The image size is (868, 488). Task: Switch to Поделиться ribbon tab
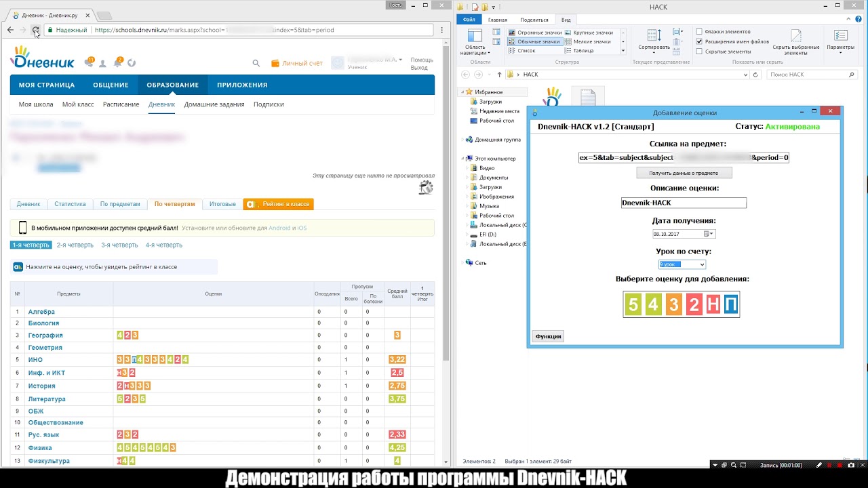click(x=534, y=20)
